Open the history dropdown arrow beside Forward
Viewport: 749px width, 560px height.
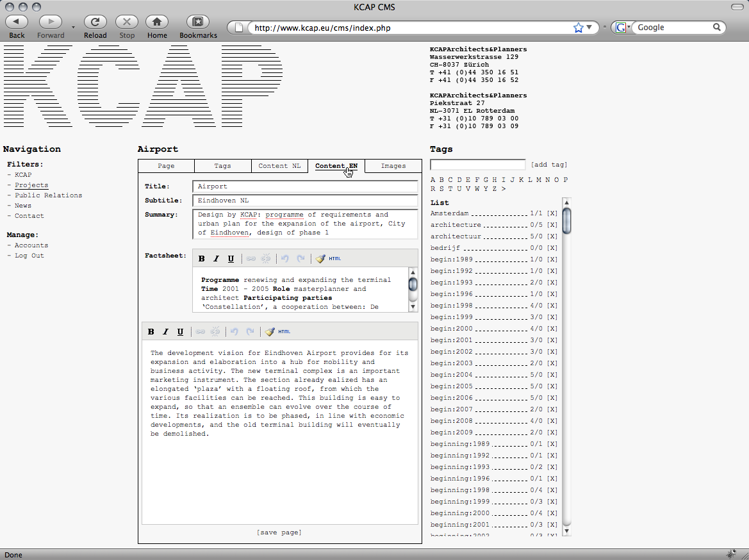click(x=73, y=28)
